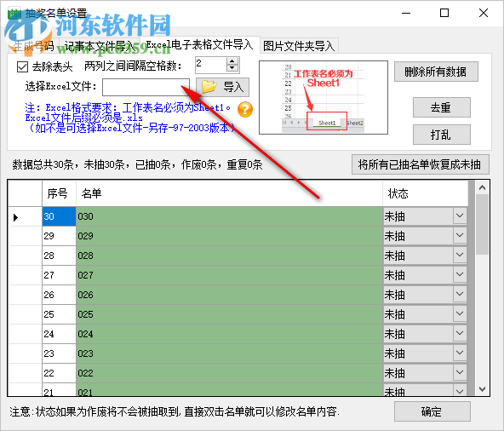This screenshot has height=431, width=504.
Task: Select the name cell 028
Action: point(229,256)
